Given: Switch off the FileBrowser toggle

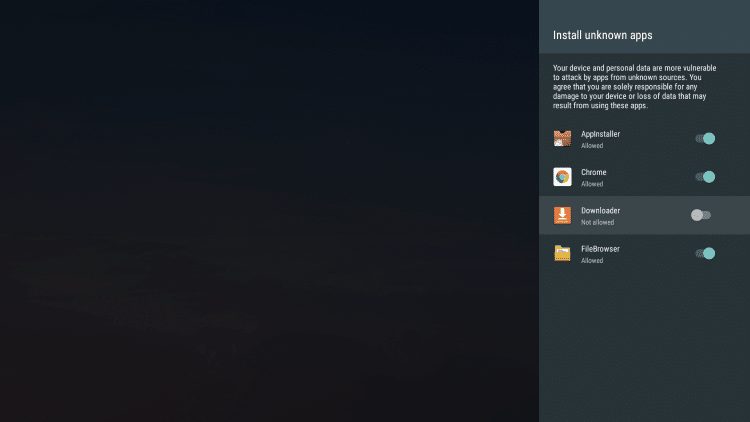Looking at the screenshot, I should [x=705, y=253].
